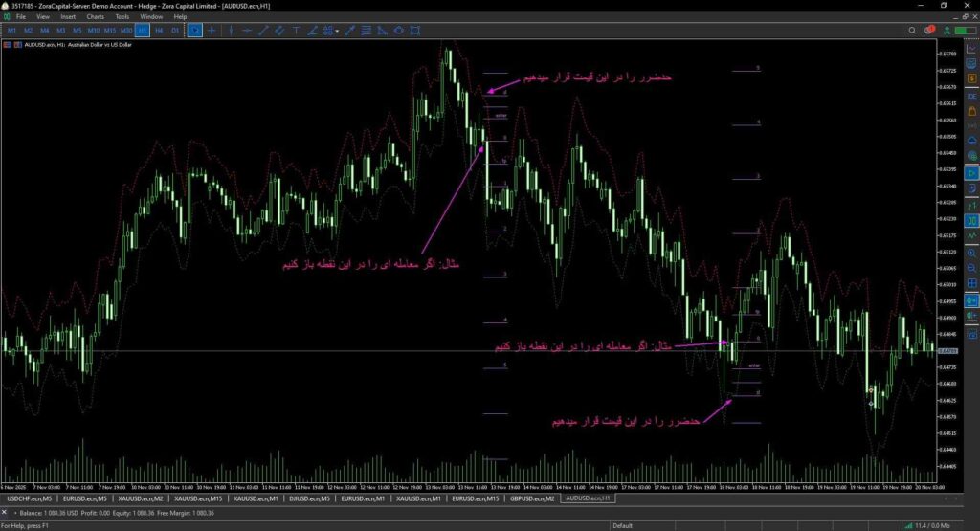Screen dimensions: 980x531
Task: Click the orange shopping bag market icon
Action: pyautogui.click(x=971, y=111)
